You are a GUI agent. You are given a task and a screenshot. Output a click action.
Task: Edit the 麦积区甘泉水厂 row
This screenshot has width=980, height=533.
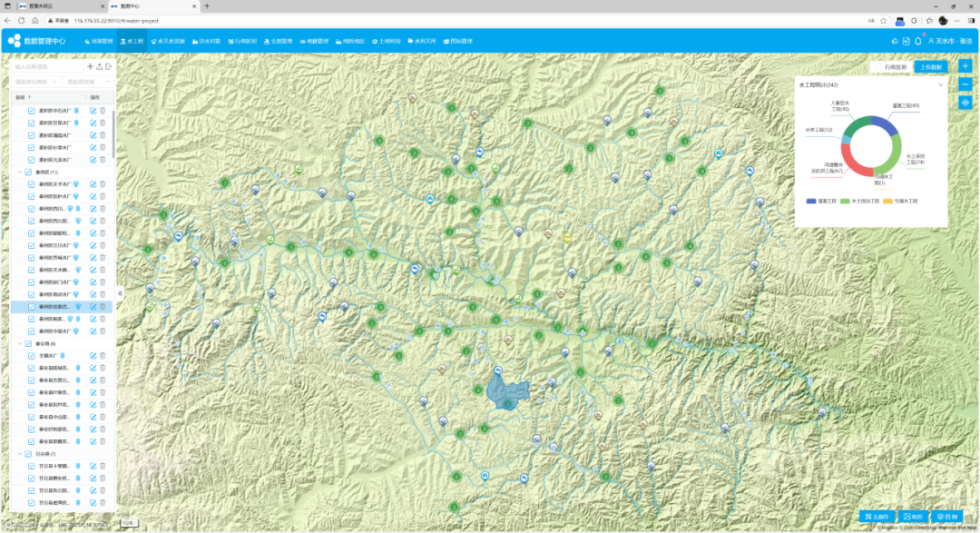(93, 123)
